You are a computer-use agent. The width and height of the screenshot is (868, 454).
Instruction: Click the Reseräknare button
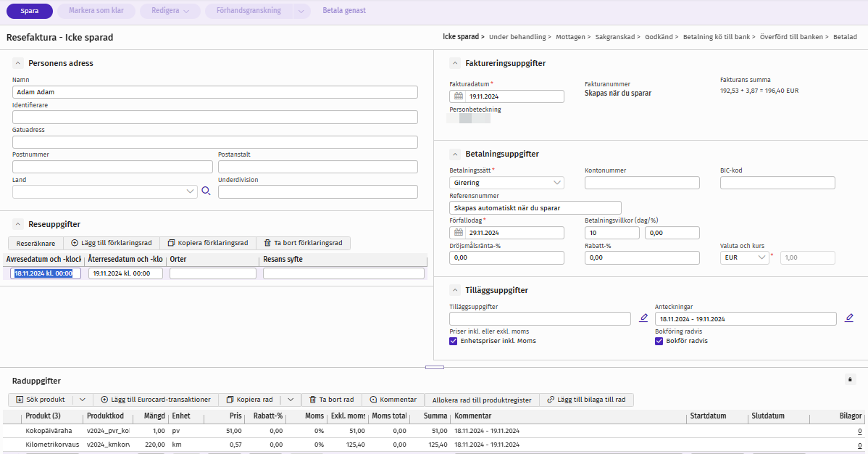coord(36,243)
